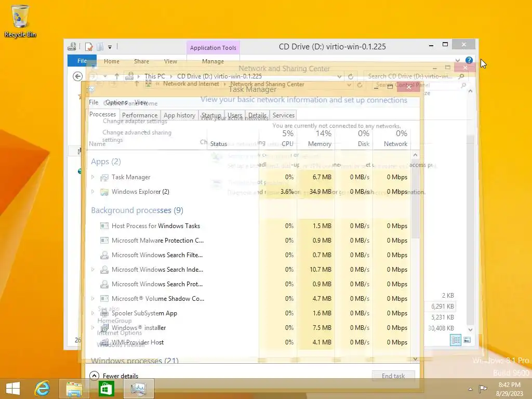Switch to the Performance tab

pyautogui.click(x=140, y=115)
